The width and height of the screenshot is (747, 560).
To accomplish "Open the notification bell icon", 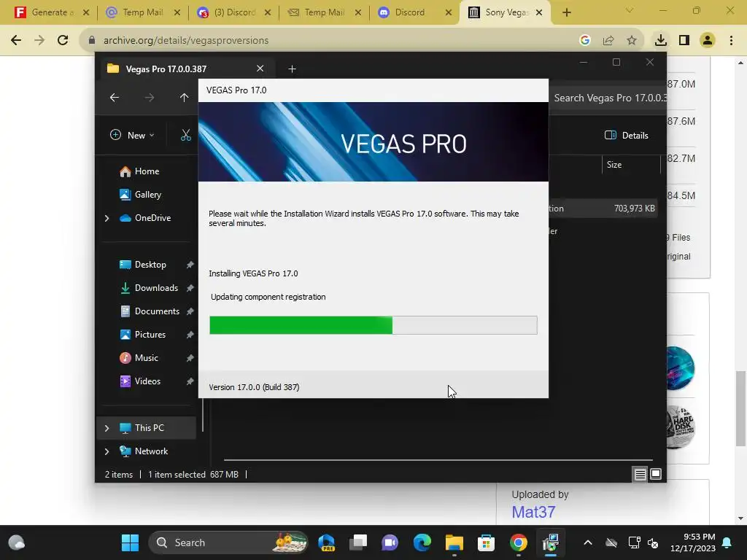I will [727, 542].
